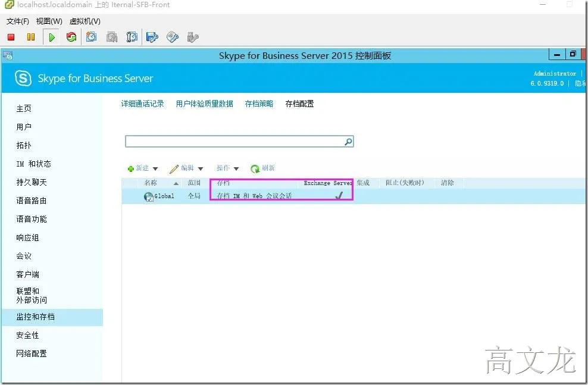Open 响应组 section
Screen dimensions: 588x385
(x=27, y=237)
